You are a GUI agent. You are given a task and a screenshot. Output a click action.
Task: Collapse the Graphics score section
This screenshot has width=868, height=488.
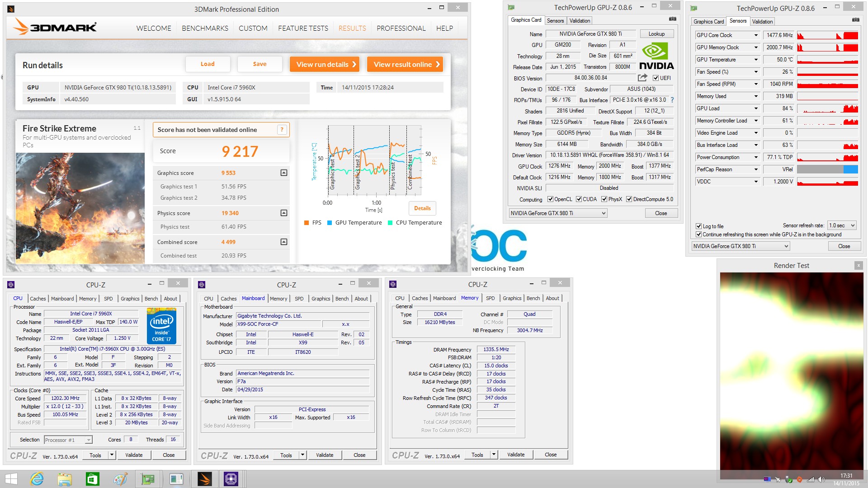[x=284, y=173]
